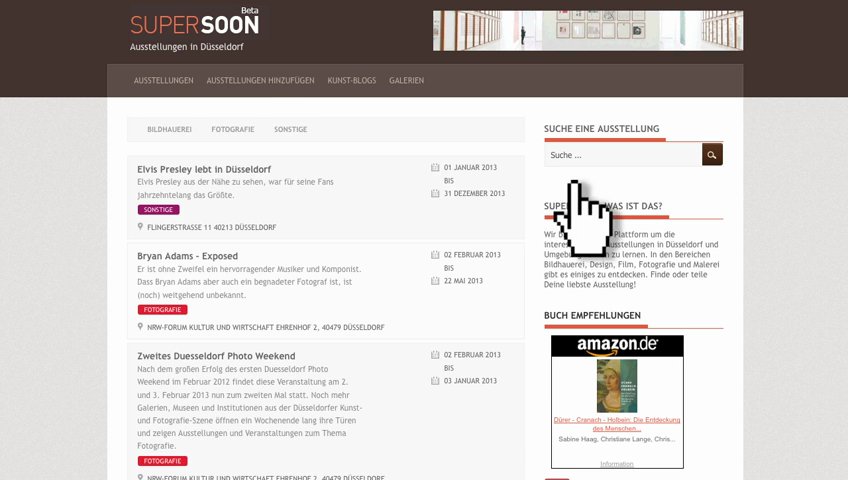The width and height of the screenshot is (848, 480).
Task: Click location pin next to Flingerstrasse 11
Action: 141,227
